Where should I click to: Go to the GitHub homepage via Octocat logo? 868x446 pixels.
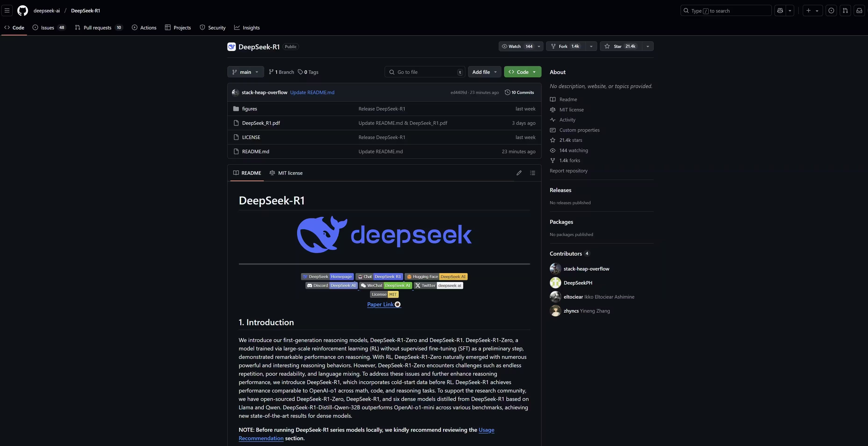click(x=23, y=11)
